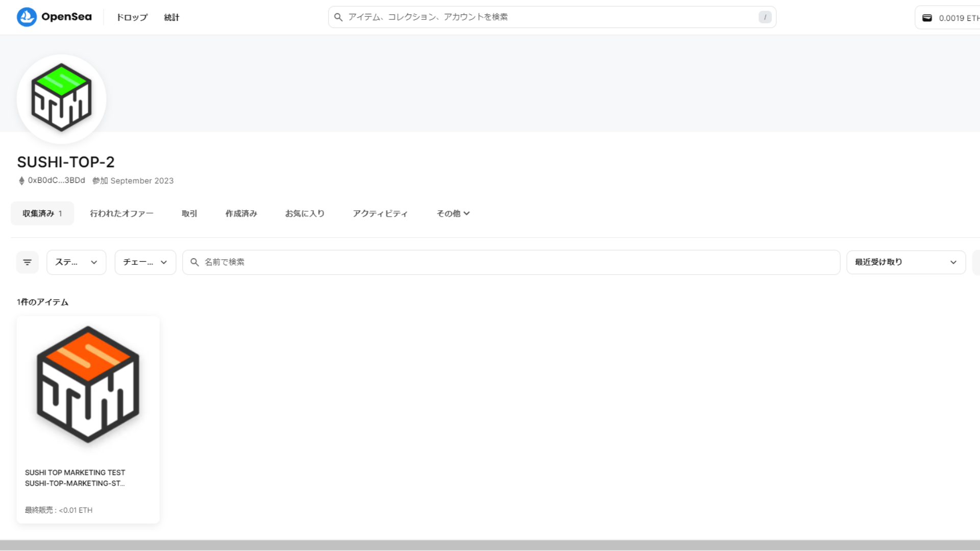The image size is (980, 551).
Task: Click the slash shortcut badge in the search bar
Action: click(765, 17)
